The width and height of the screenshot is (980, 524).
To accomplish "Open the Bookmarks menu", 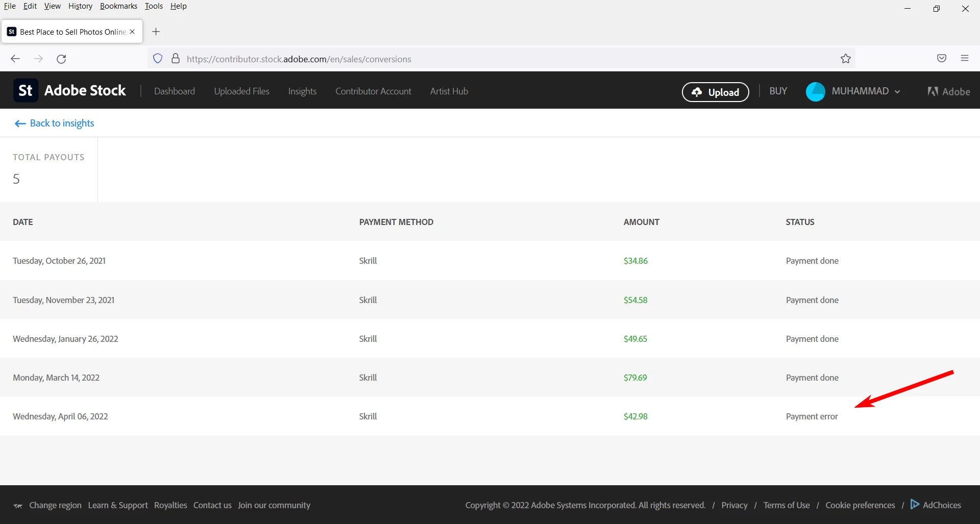I will pyautogui.click(x=118, y=6).
